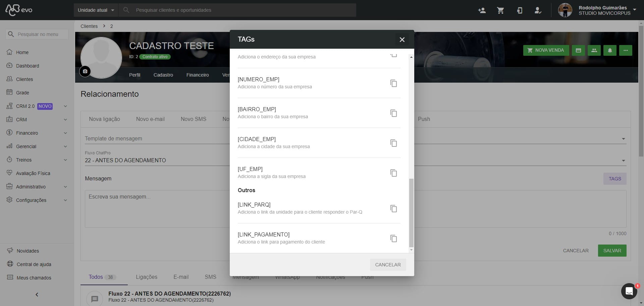Switch to the Cadastro tab
The image size is (644, 306).
[x=163, y=75]
